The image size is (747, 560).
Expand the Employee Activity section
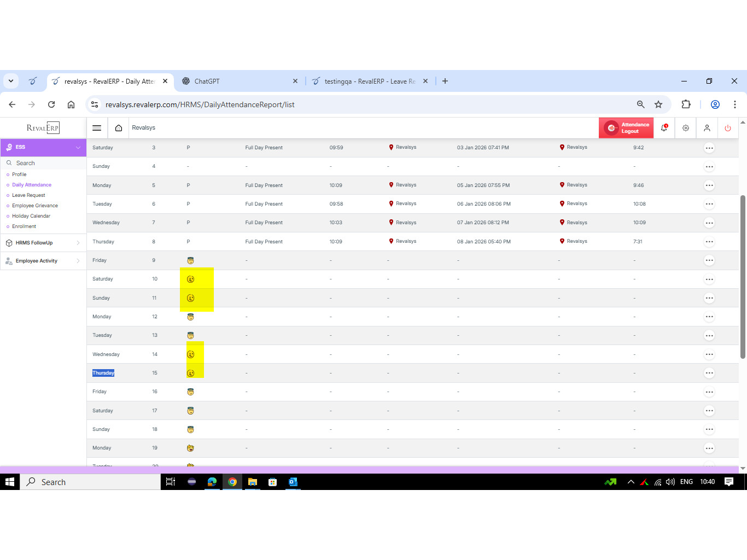[x=43, y=261]
